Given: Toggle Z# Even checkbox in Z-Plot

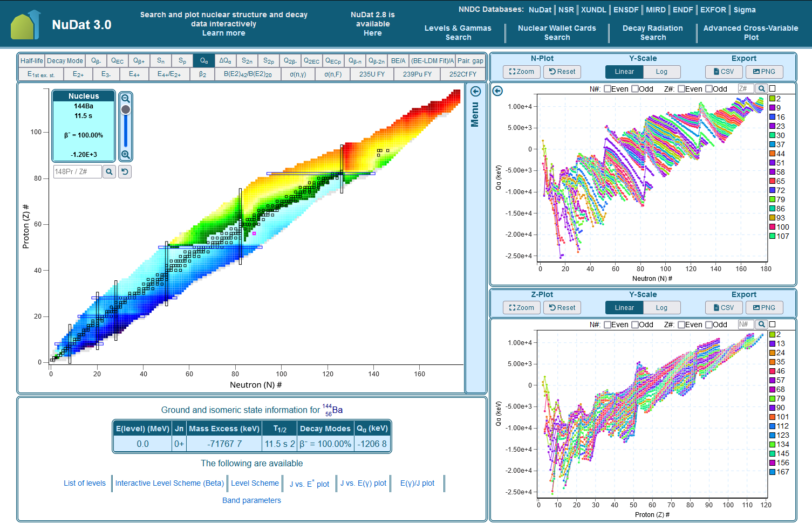Looking at the screenshot, I should pyautogui.click(x=681, y=325).
